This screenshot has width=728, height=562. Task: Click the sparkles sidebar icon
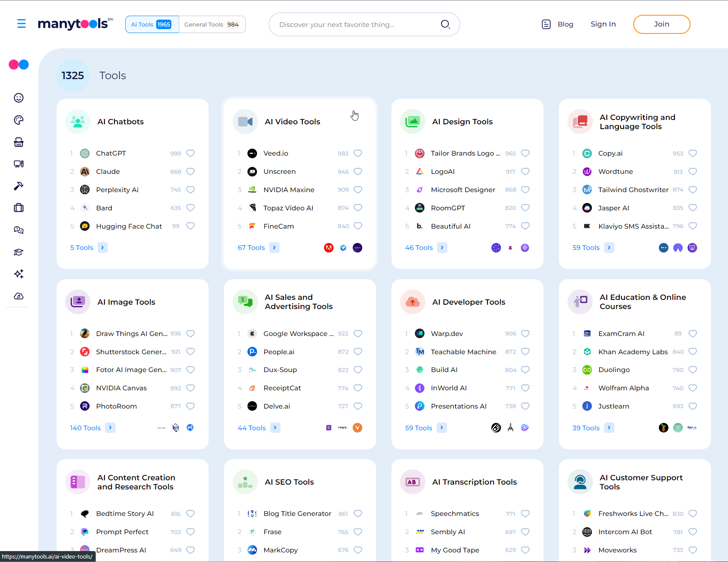pyautogui.click(x=19, y=274)
